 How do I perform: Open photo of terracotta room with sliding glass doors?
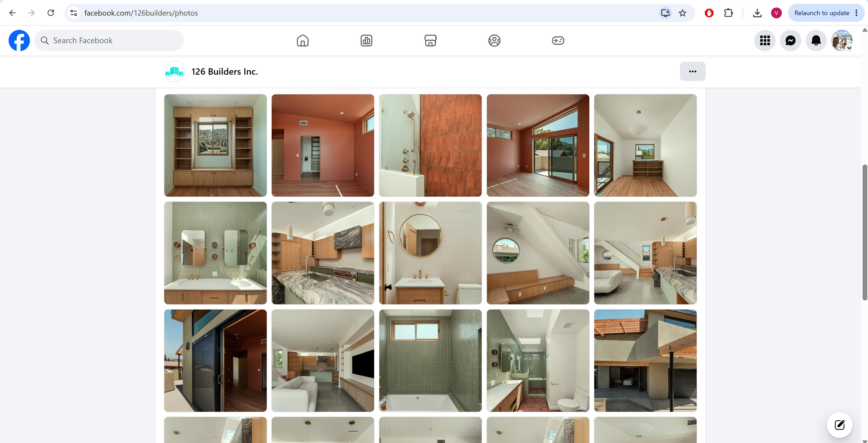point(538,145)
